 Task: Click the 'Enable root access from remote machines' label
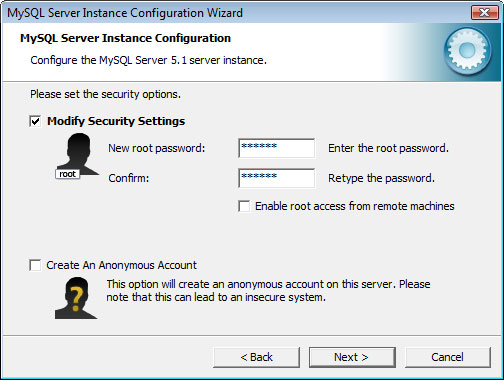[355, 206]
